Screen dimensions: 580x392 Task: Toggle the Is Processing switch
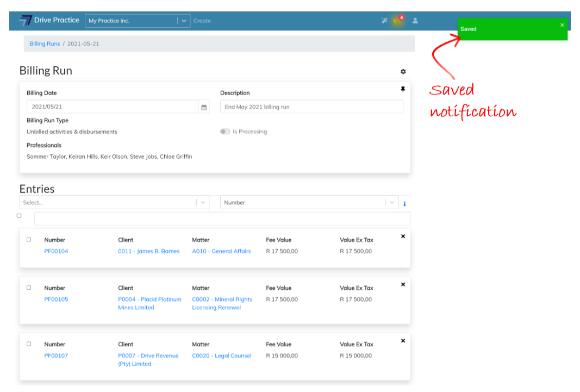click(225, 132)
